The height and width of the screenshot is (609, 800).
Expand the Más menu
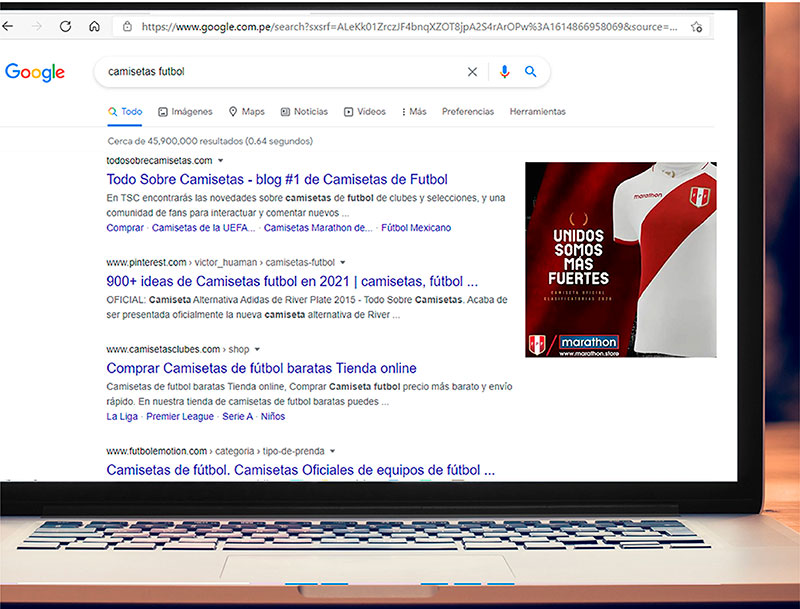[414, 112]
